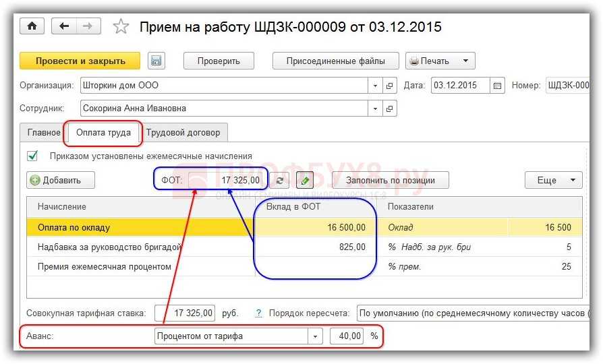Click the Номер field ШДЗК-000
This screenshot has height=364, width=603.
[x=568, y=86]
